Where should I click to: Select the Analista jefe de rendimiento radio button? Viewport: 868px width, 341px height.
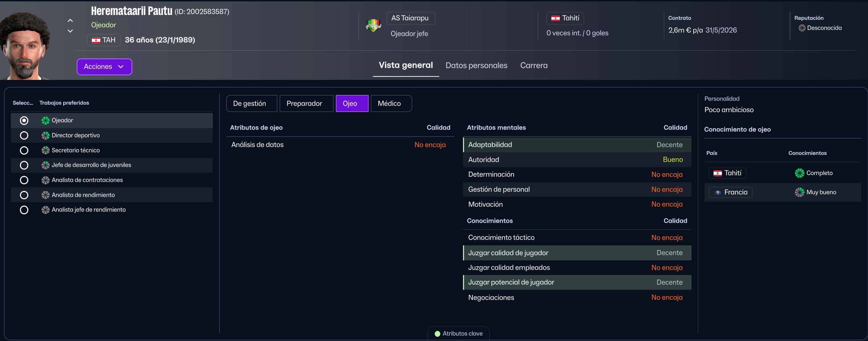(24, 210)
